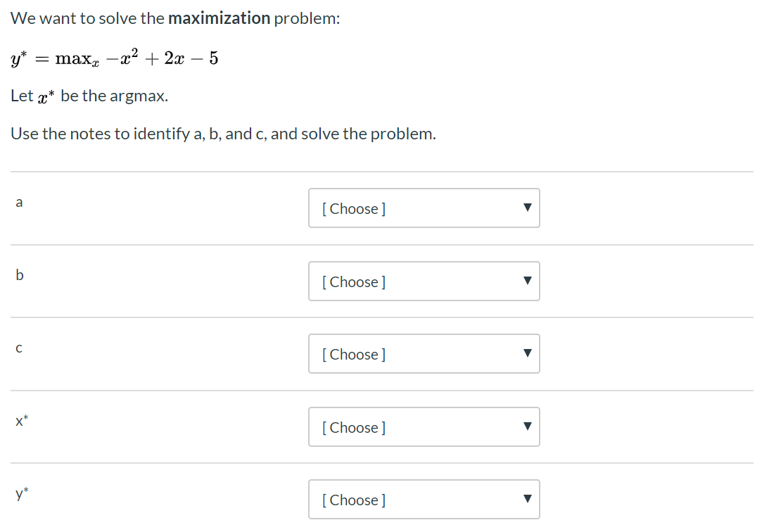
Task: Click the [ Choose ] text for row c
Action: [352, 354]
